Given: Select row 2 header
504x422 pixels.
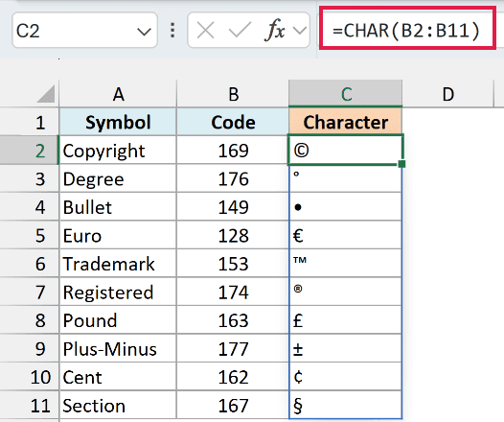Looking at the screenshot, I should point(30,151).
